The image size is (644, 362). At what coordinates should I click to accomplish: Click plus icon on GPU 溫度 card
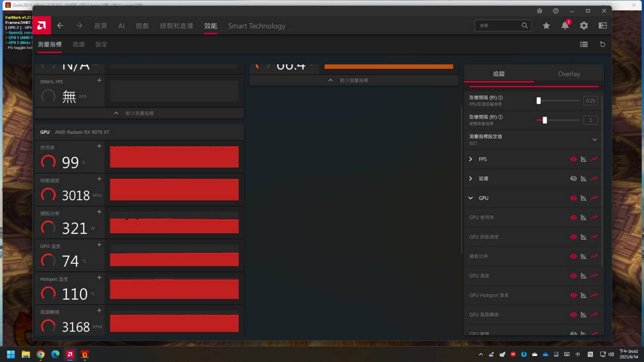tap(99, 245)
